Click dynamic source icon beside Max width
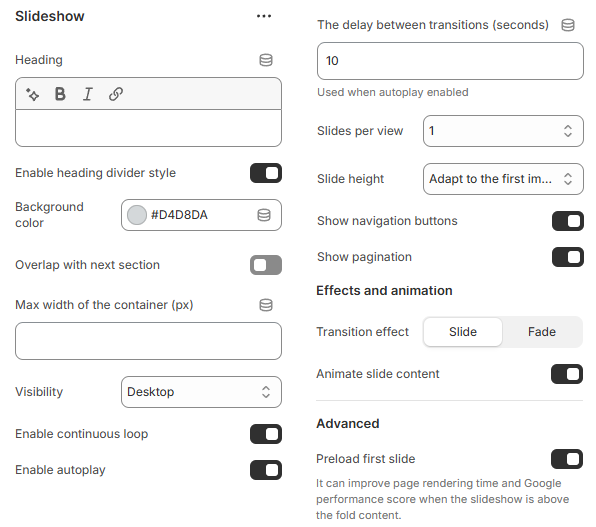Viewport: 596px width, 527px height. click(x=266, y=305)
